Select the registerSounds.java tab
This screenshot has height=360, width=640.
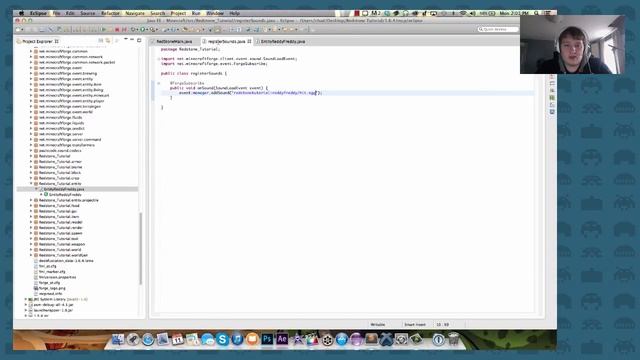point(227,42)
